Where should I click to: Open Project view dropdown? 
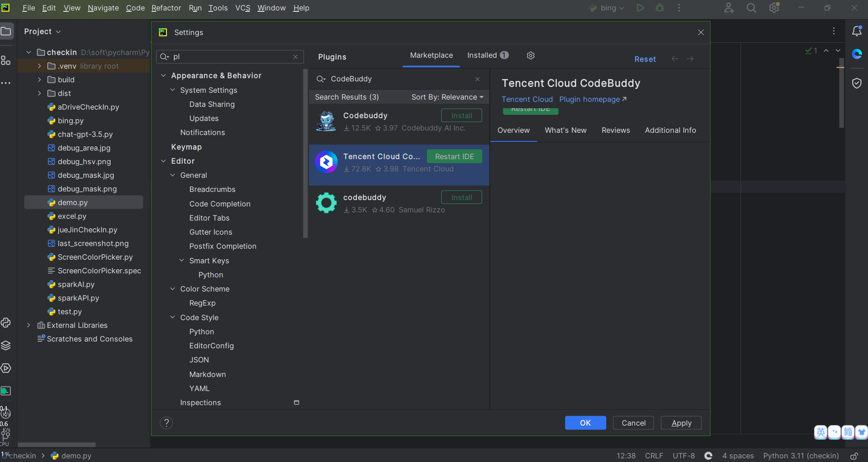point(42,31)
